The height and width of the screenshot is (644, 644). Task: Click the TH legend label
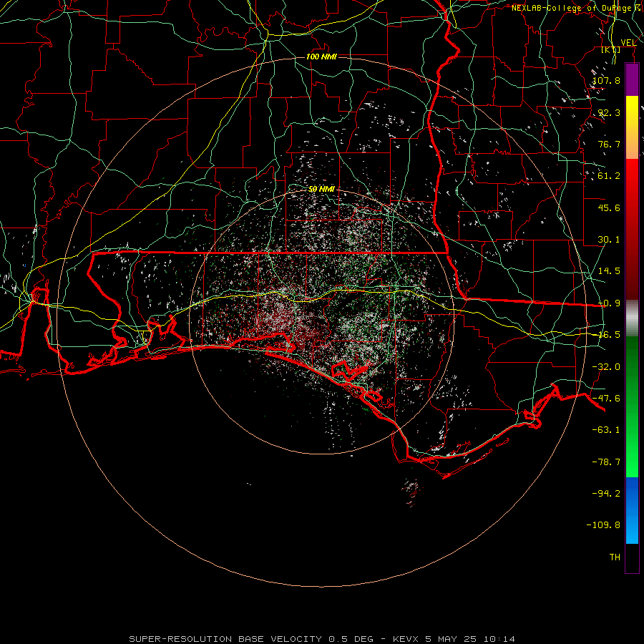click(615, 557)
